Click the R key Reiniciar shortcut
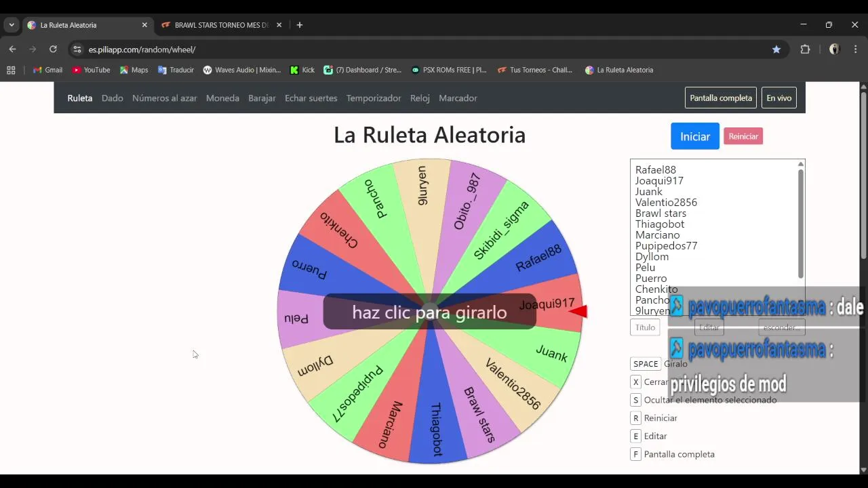The height and width of the screenshot is (488, 868). [635, 418]
